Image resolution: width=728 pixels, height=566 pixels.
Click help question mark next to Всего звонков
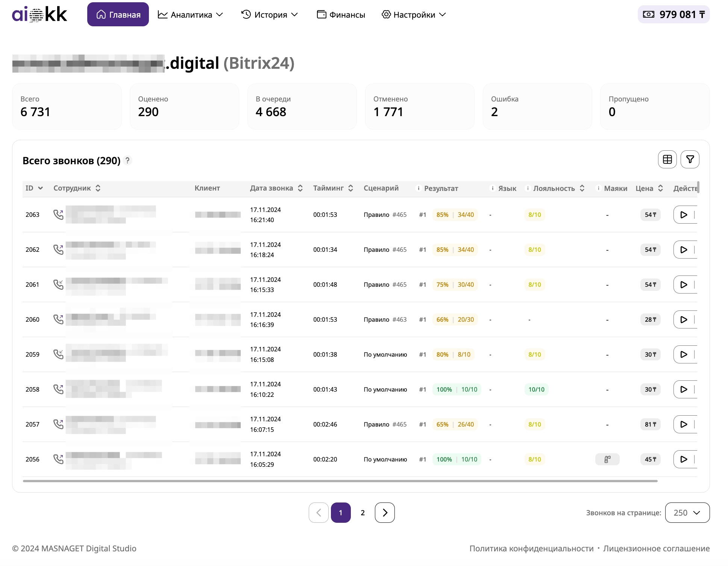(127, 160)
